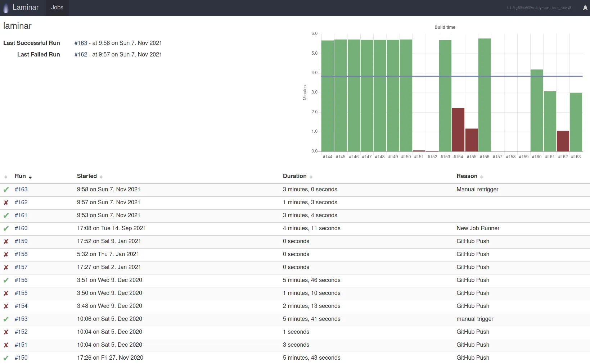Click the green checkmark next to run #156
Screen dimensions: 590x364
6,280
